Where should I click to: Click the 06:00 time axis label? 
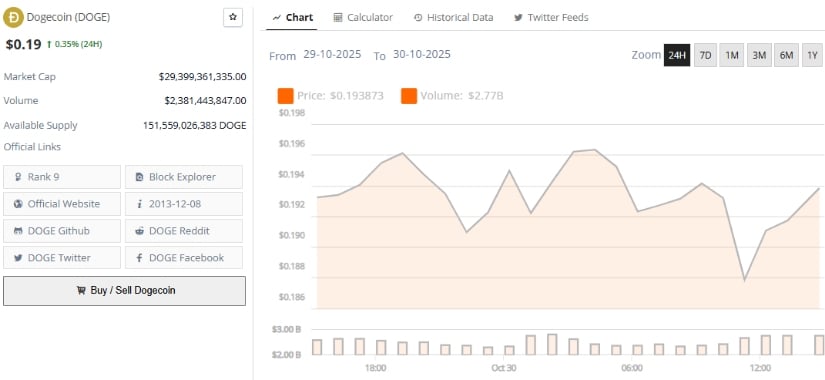tap(632, 367)
